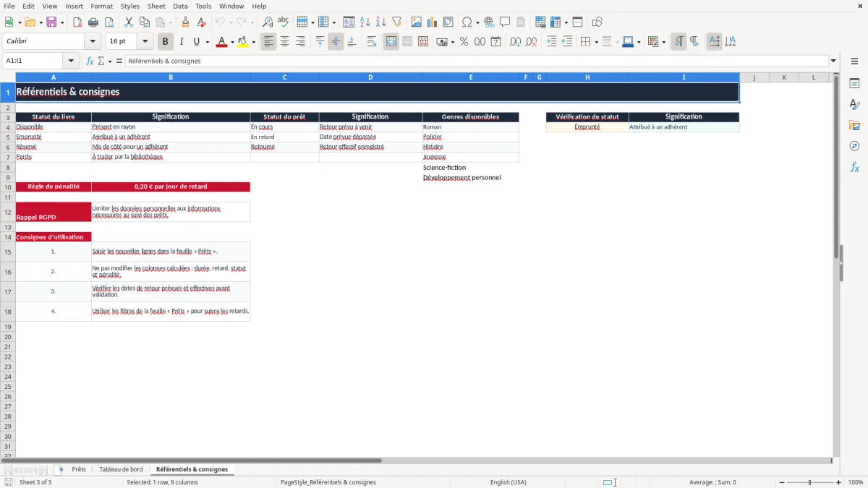Open the Data menu

point(180,6)
